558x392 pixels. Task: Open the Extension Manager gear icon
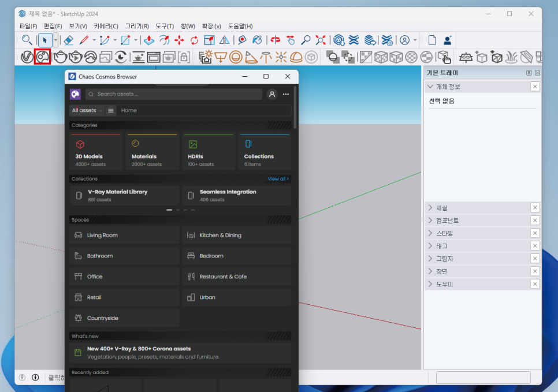pos(387,40)
